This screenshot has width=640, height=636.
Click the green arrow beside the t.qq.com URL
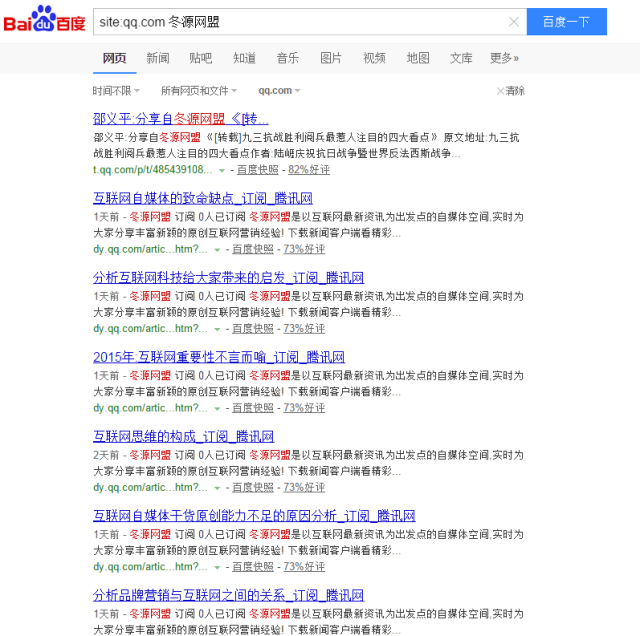pyautogui.click(x=222, y=170)
